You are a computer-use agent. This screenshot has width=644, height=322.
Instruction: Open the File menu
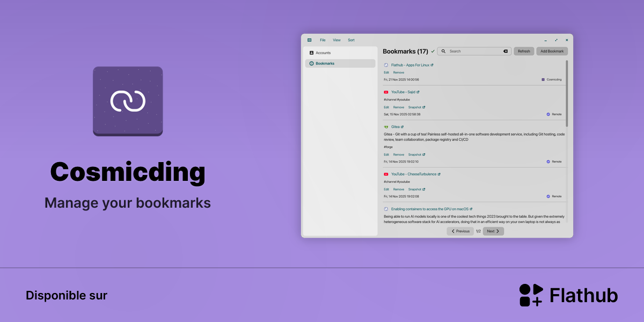323,40
